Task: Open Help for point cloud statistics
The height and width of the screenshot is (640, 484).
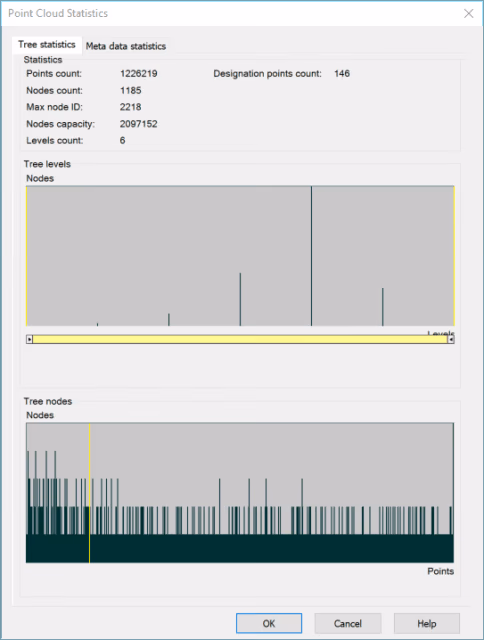Action: coord(427,623)
